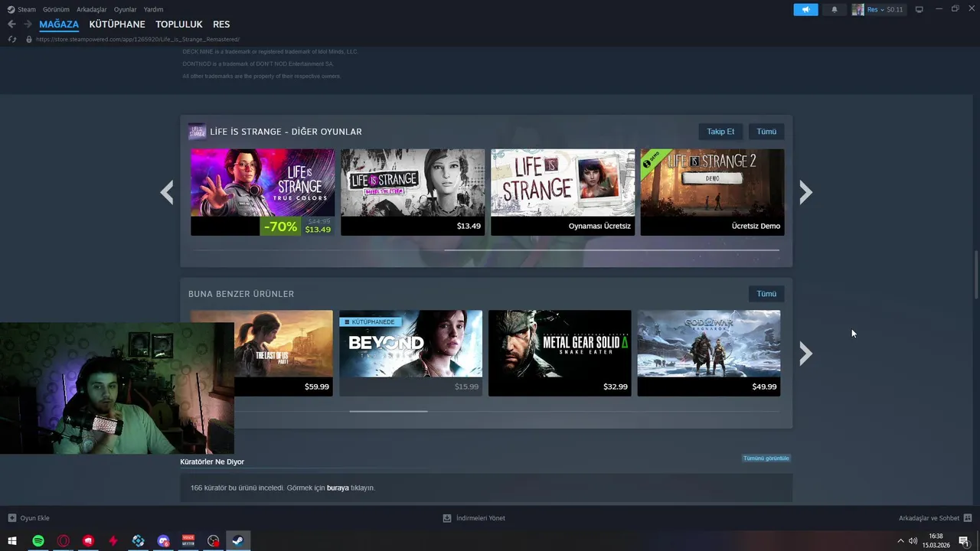Open the Yardım menu
980x551 pixels.
coord(153,9)
